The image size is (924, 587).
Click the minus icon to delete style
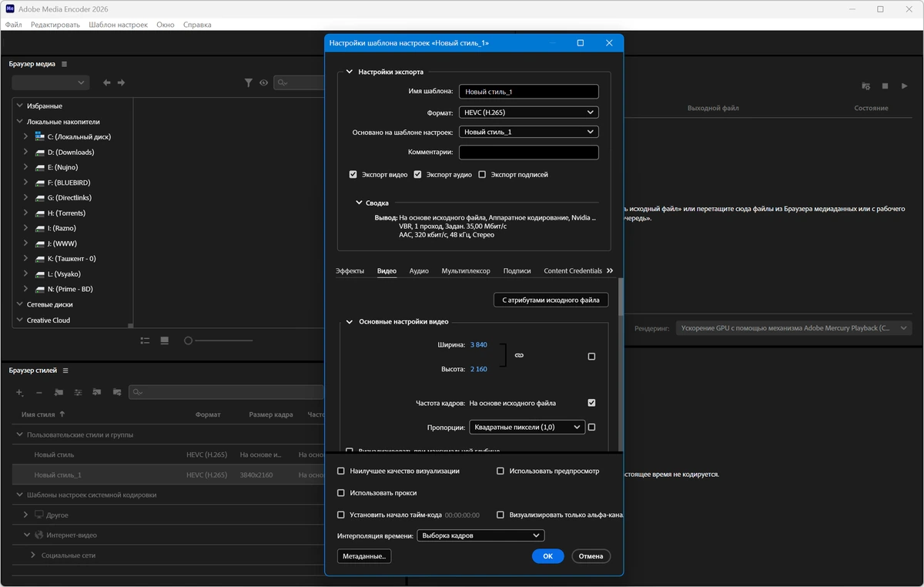[x=39, y=392]
